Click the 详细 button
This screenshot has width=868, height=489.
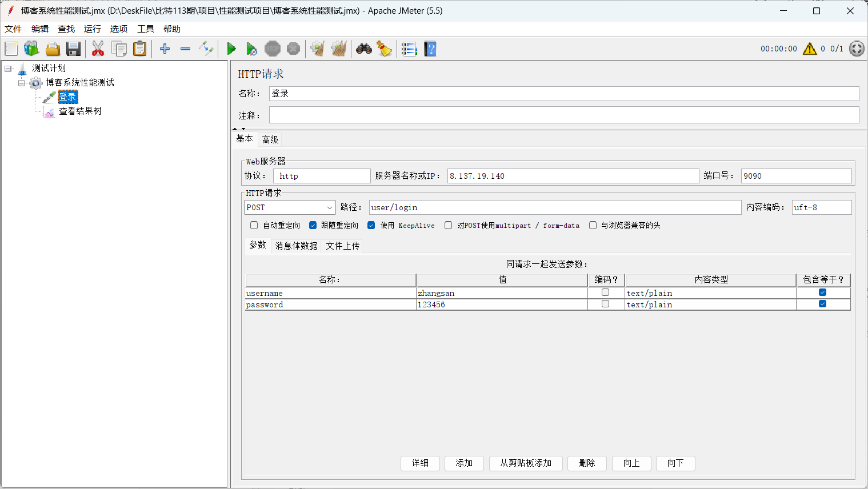tap(420, 463)
